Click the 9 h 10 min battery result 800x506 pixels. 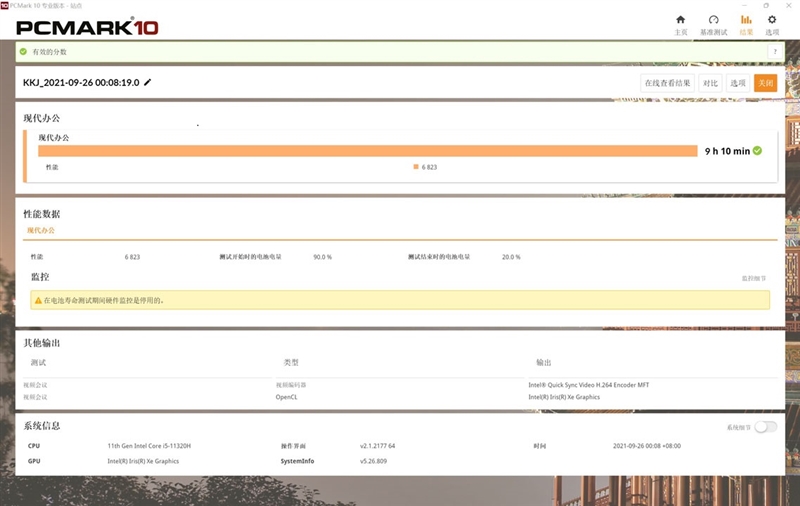727,151
